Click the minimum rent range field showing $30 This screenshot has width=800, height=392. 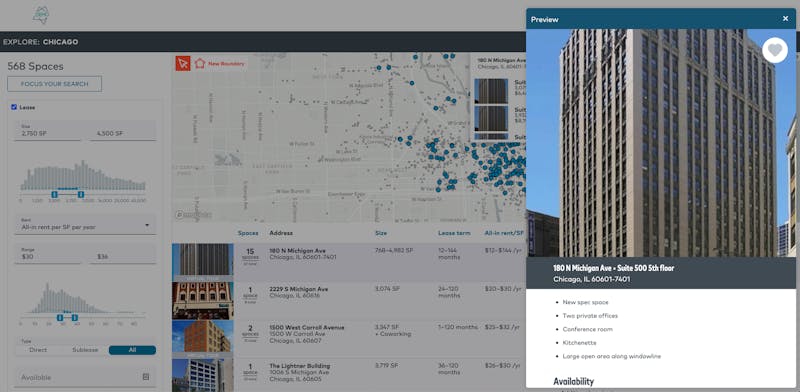pos(47,254)
